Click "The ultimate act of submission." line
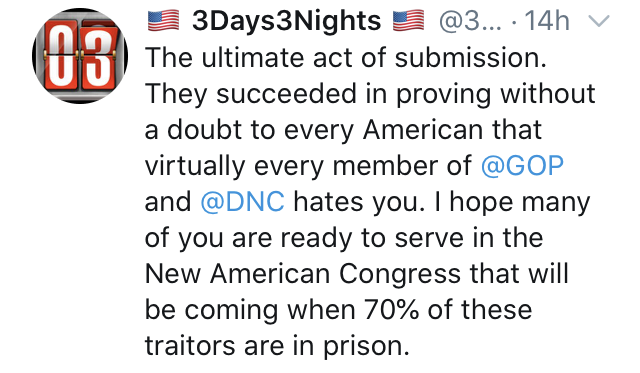Image resolution: width=640 pixels, height=373 pixels. (346, 58)
